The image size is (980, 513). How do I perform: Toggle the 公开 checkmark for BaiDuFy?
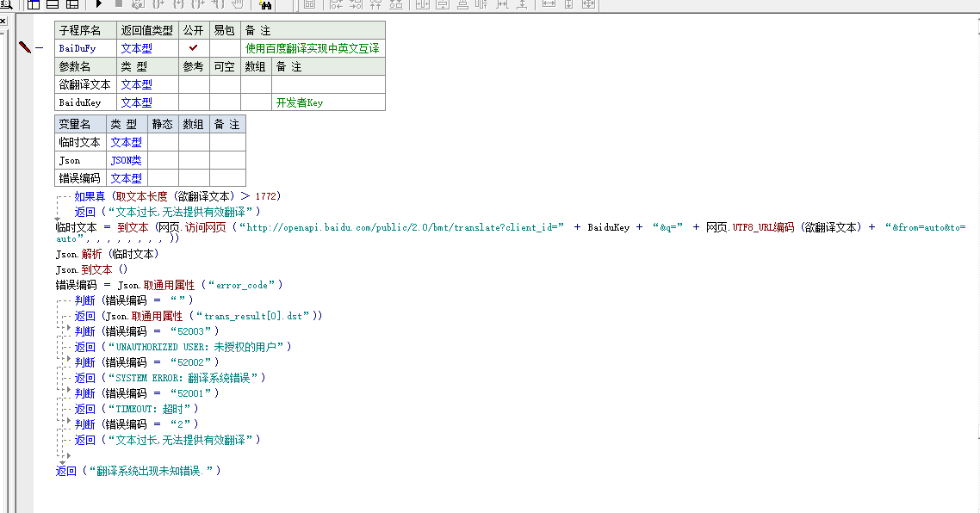[194, 48]
